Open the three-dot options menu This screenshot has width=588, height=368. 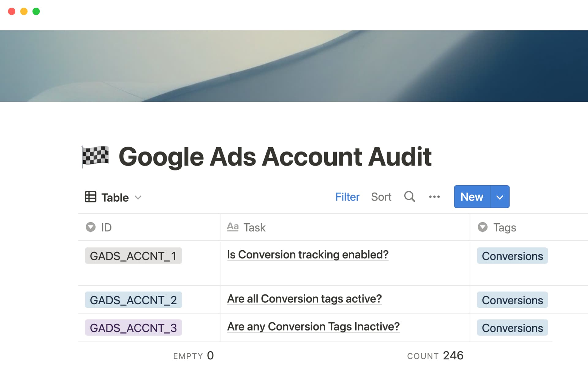(434, 197)
